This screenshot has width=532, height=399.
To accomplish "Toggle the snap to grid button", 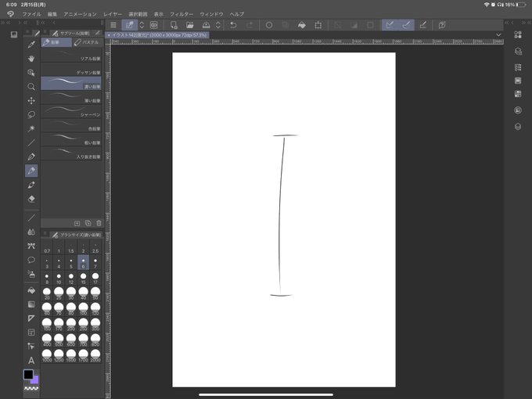I will click(x=422, y=25).
